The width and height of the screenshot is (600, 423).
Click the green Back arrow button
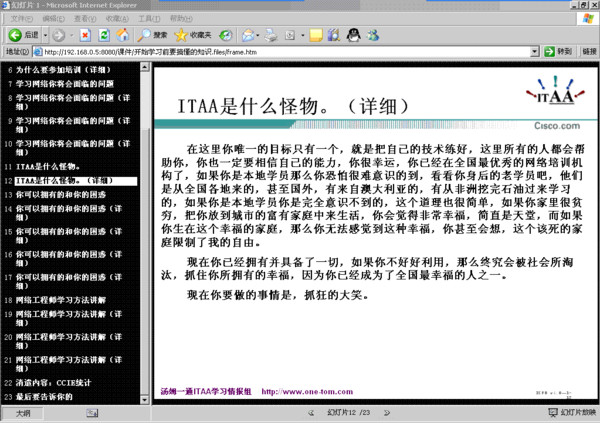coord(15,35)
